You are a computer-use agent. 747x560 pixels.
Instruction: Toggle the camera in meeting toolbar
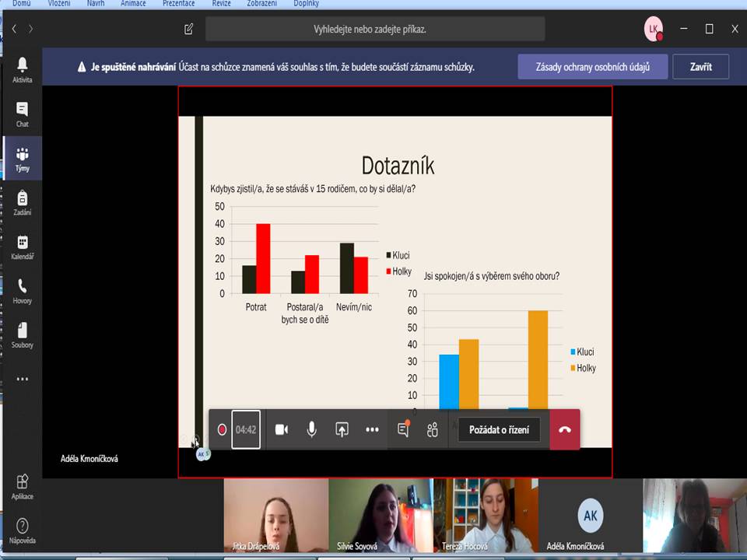[282, 430]
